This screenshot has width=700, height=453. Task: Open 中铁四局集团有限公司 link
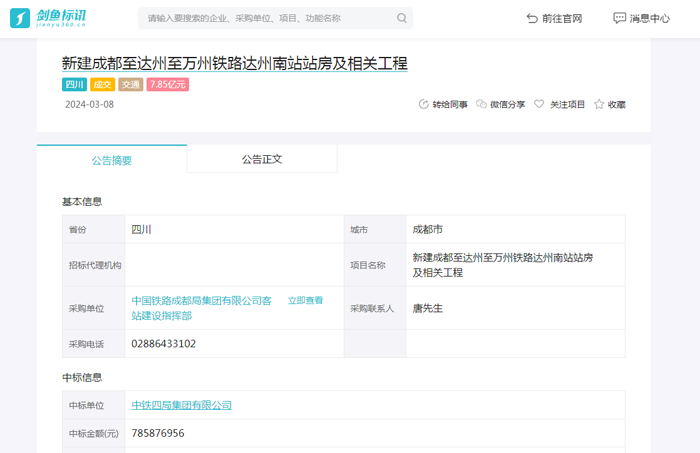(181, 405)
